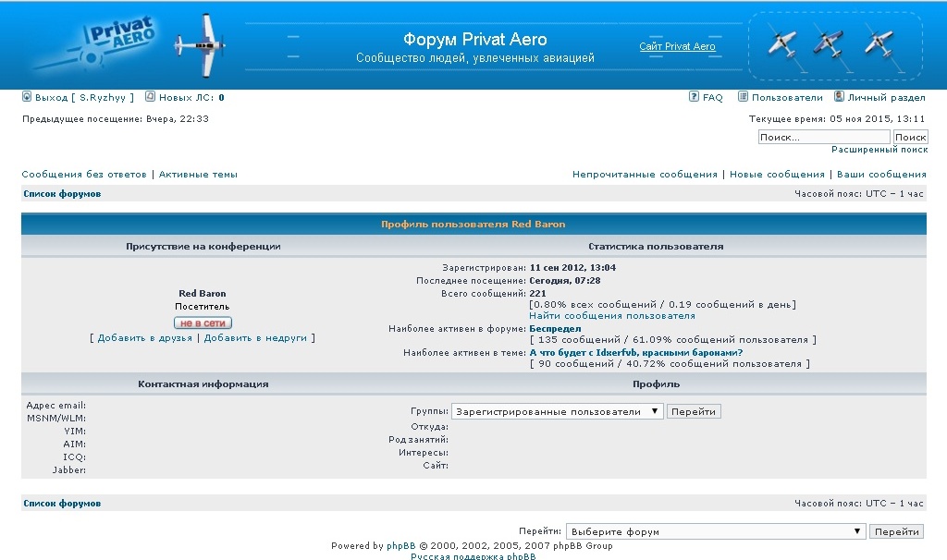Screen dimensions: 947x560
Task: Open top Список форумов breadcrumb
Action: 62,194
